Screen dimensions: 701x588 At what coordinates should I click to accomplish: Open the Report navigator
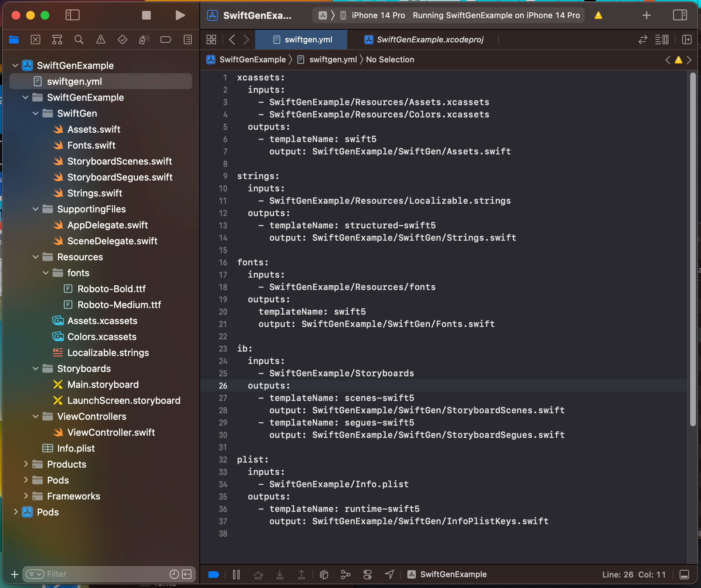188,40
